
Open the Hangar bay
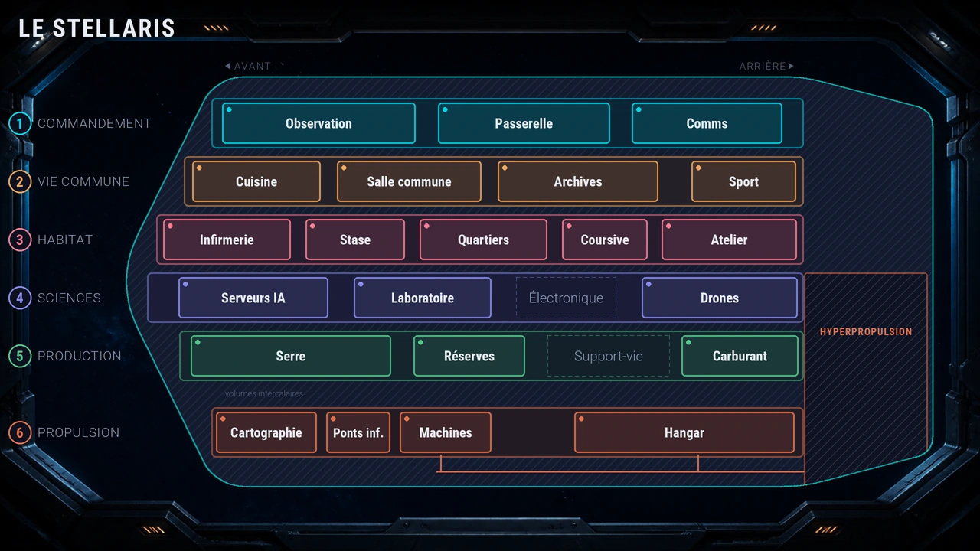(x=684, y=432)
